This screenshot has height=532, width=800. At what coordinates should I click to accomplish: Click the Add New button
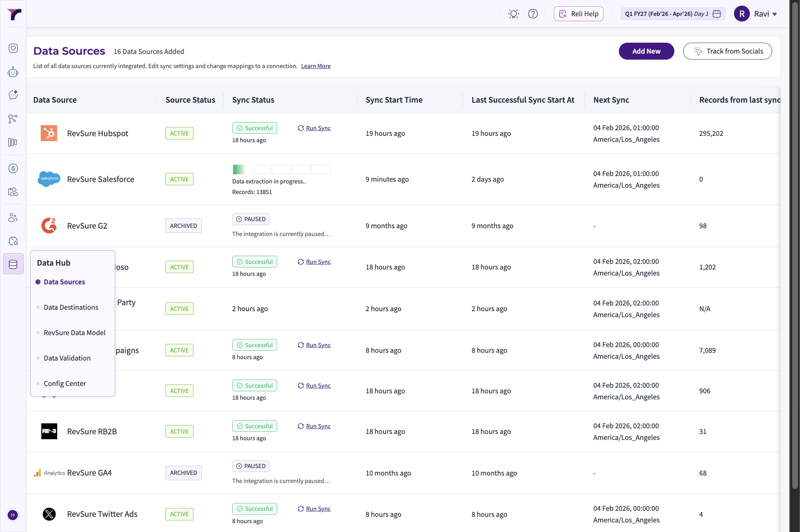[x=646, y=51]
